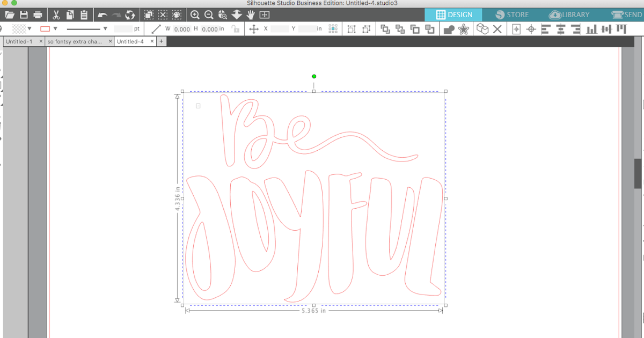Close the Untitled-1 tab
This screenshot has height=338, width=644.
pos(41,41)
